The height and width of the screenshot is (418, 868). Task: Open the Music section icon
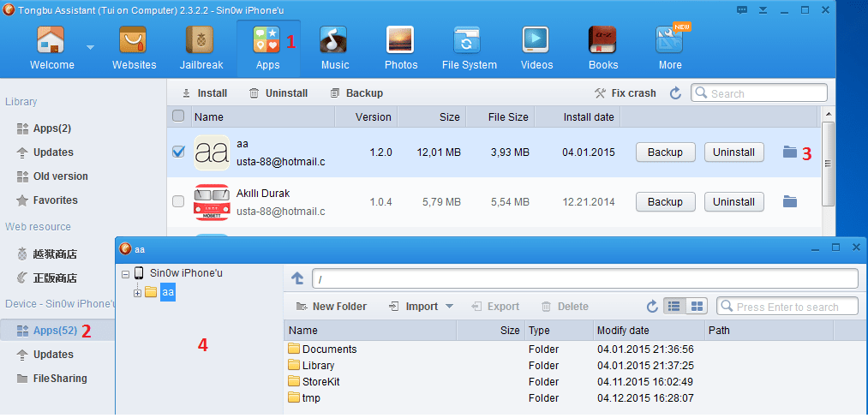334,40
